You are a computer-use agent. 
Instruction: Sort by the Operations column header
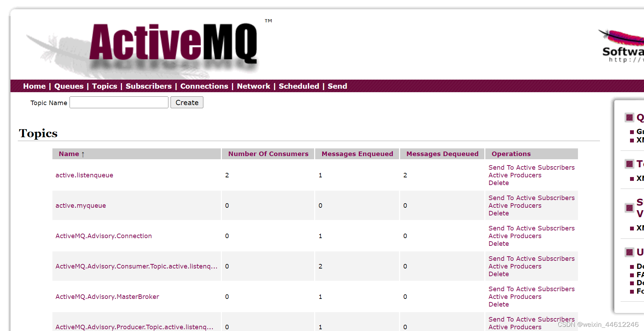[x=511, y=154]
